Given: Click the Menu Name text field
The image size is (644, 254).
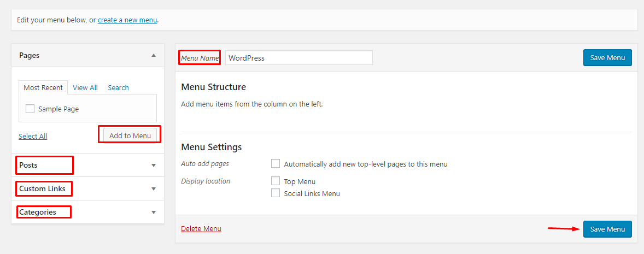Looking at the screenshot, I should [x=298, y=58].
